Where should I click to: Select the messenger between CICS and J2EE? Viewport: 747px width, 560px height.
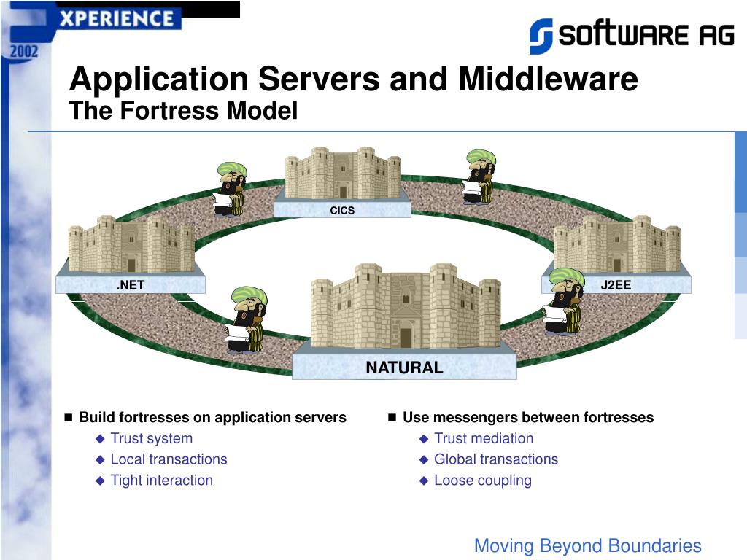479,176
